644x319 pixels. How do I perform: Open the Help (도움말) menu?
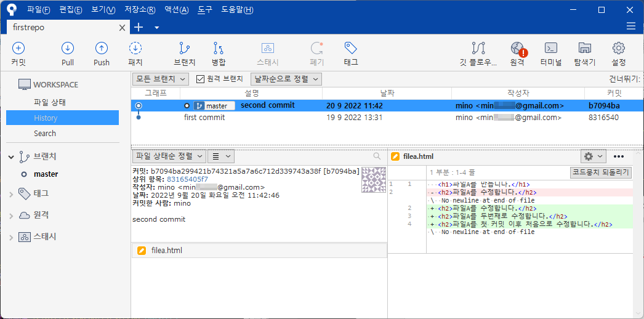pyautogui.click(x=238, y=9)
